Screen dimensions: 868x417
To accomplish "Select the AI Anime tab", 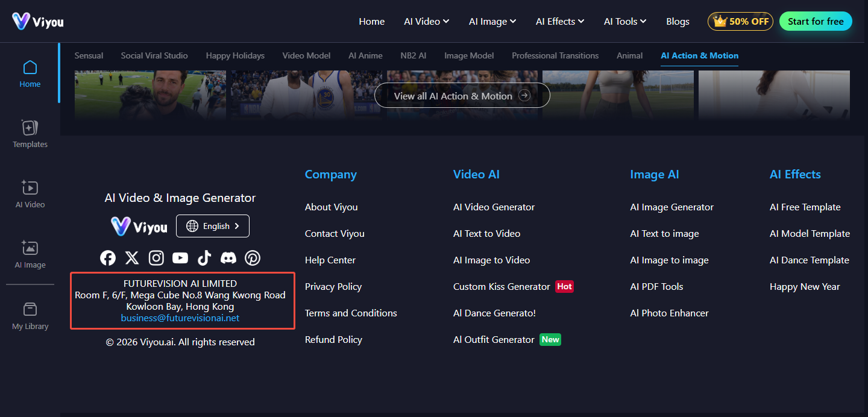I will point(365,55).
